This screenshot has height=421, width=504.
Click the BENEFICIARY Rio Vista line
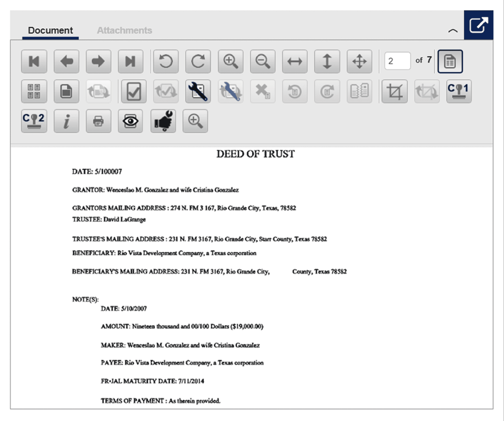164,253
